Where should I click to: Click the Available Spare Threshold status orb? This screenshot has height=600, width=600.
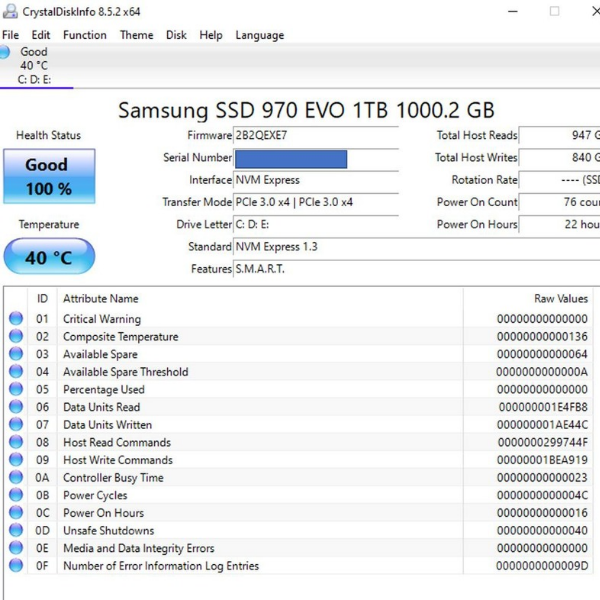tap(16, 371)
